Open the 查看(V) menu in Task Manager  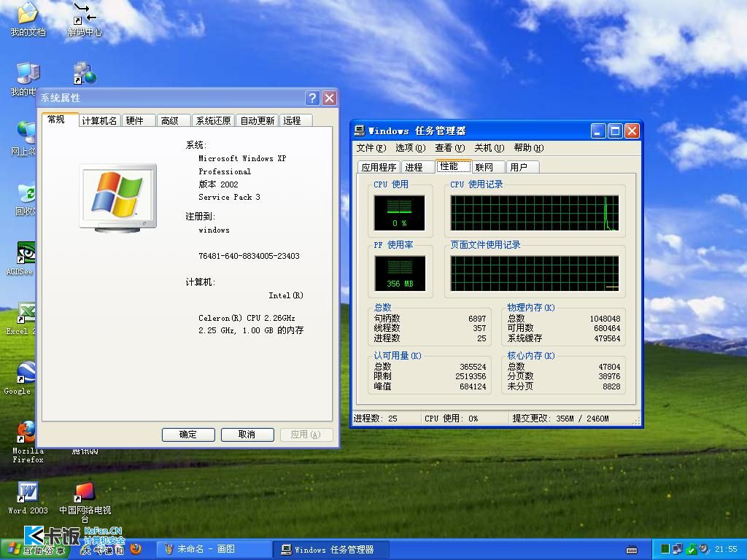(x=449, y=148)
